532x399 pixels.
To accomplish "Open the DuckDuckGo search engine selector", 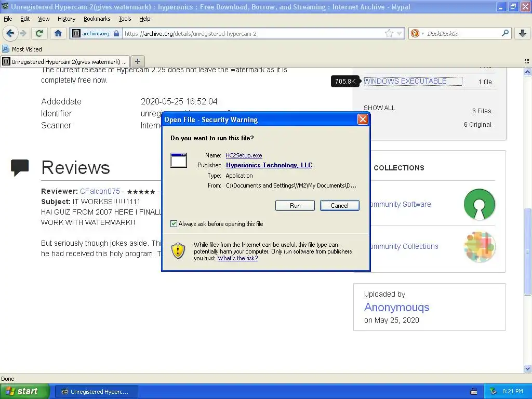I will click(417, 33).
